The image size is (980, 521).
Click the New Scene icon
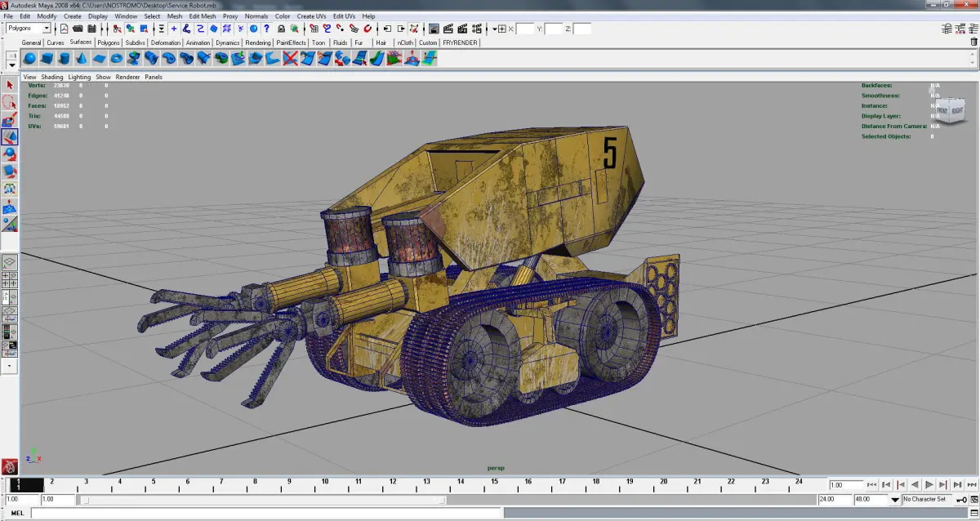tap(65, 29)
